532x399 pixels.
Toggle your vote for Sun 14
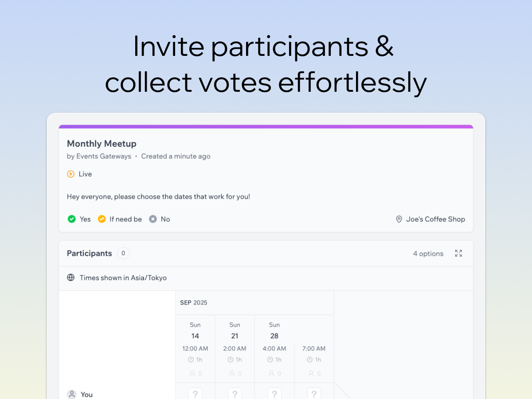pyautogui.click(x=195, y=393)
